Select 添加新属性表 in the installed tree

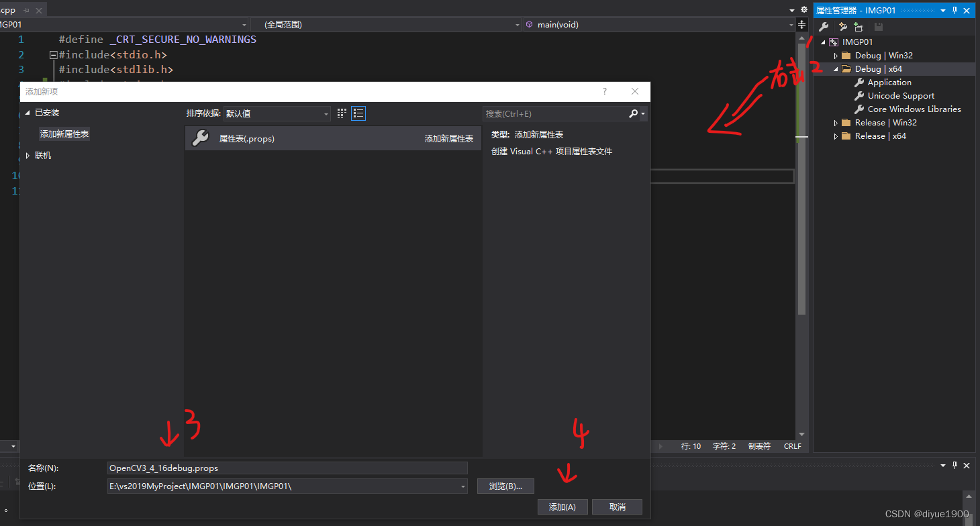(x=64, y=134)
